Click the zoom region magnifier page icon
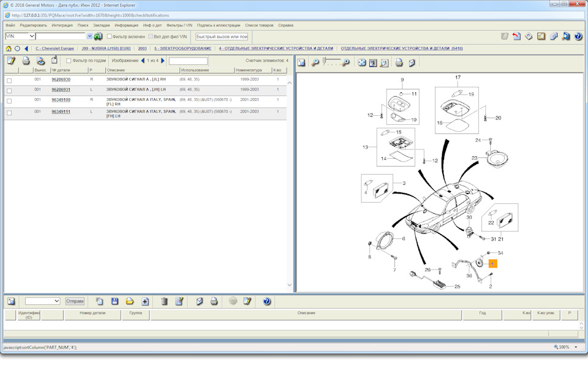Screen dimensions: 588x365 (384, 62)
